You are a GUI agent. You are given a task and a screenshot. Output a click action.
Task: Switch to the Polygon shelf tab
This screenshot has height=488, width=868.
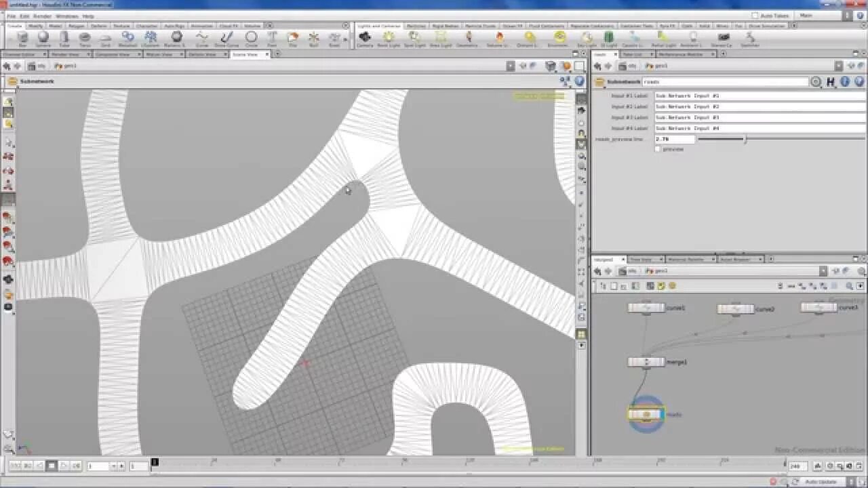pyautogui.click(x=77, y=26)
